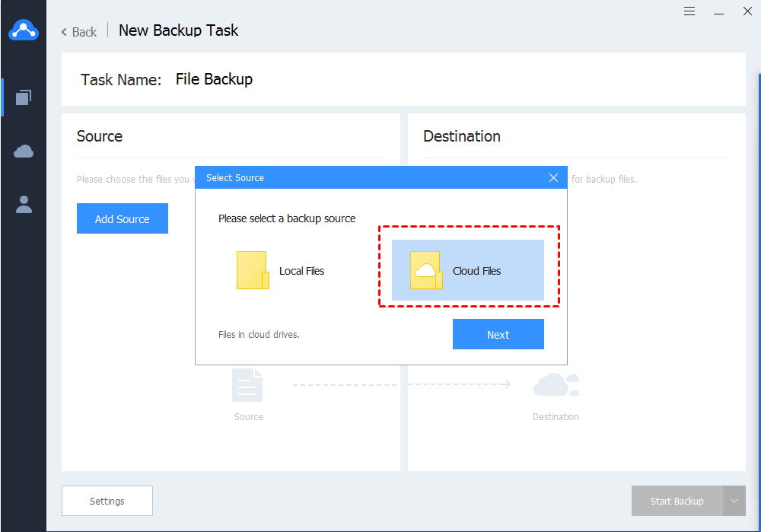The height and width of the screenshot is (532, 761).
Task: Expand the Start Backup dropdown arrow
Action: (x=734, y=501)
